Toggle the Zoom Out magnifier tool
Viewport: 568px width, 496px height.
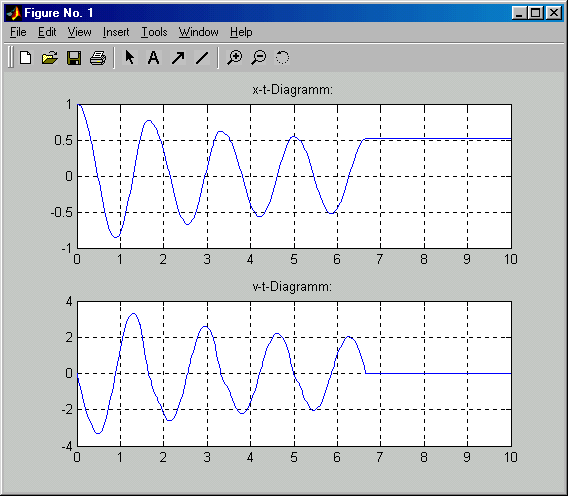(x=259, y=58)
